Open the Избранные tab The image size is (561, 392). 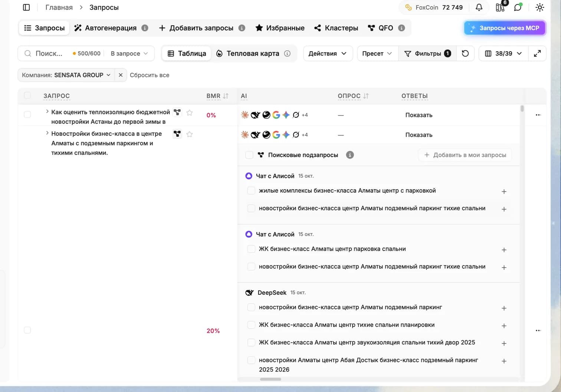tap(280, 28)
